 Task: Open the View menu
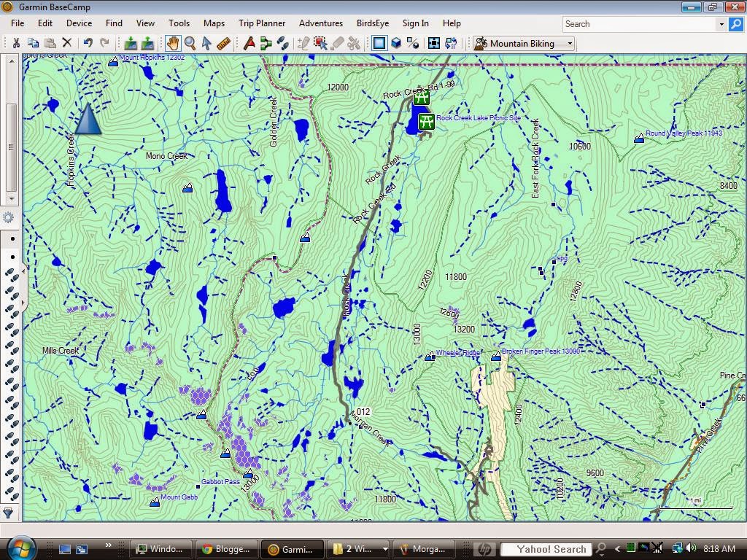point(145,23)
